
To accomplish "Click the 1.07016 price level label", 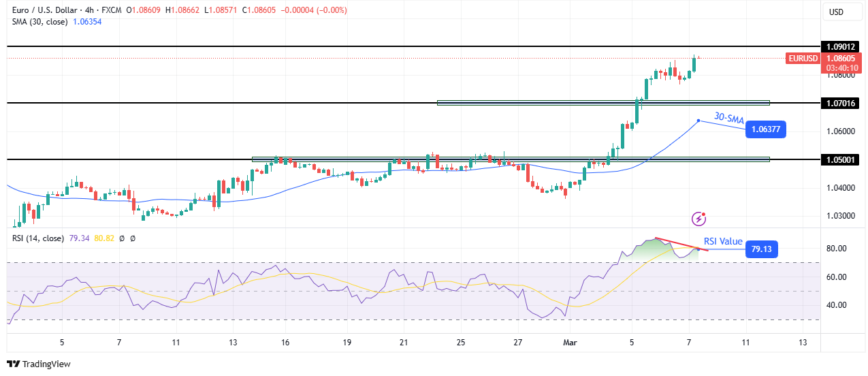I will coord(841,103).
